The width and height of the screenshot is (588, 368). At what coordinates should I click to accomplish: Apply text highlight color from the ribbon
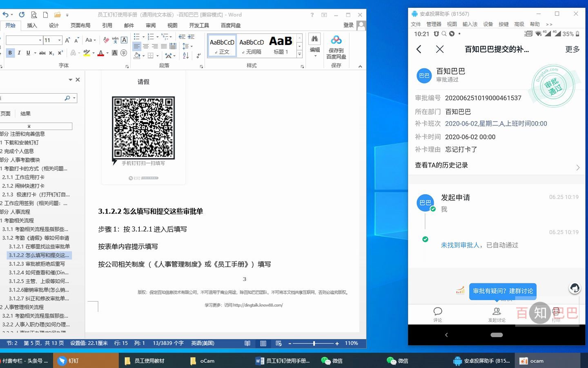pyautogui.click(x=87, y=53)
